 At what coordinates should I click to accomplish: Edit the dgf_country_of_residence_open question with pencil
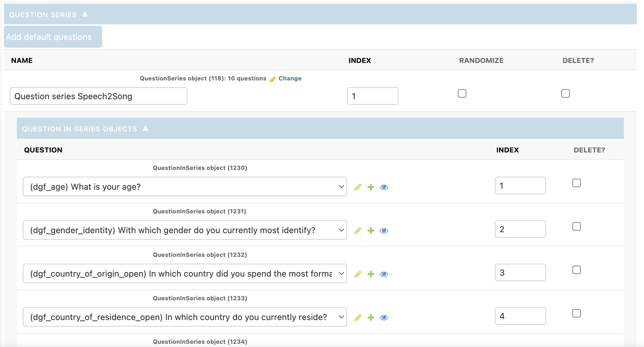[x=358, y=317]
